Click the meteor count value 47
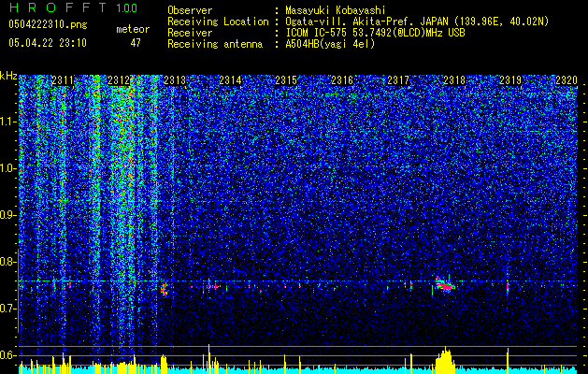Screen dimensions: 588x374 (136, 43)
